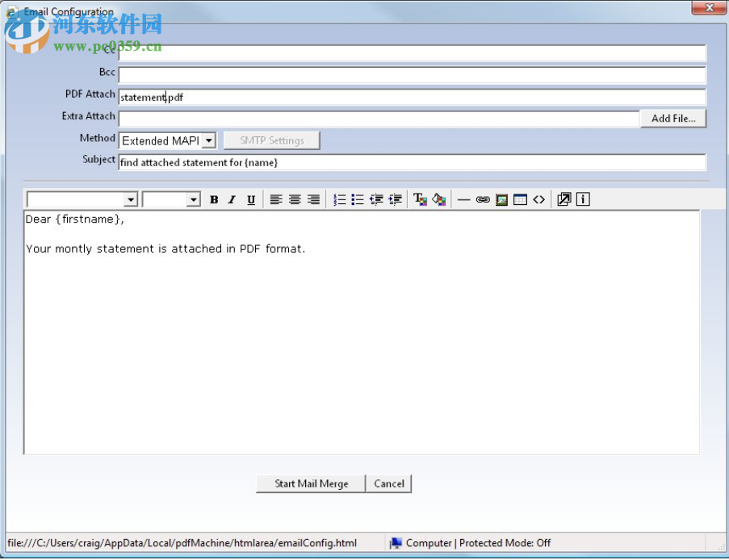Image resolution: width=729 pixels, height=560 pixels.
Task: Underline the selected text
Action: 251,199
